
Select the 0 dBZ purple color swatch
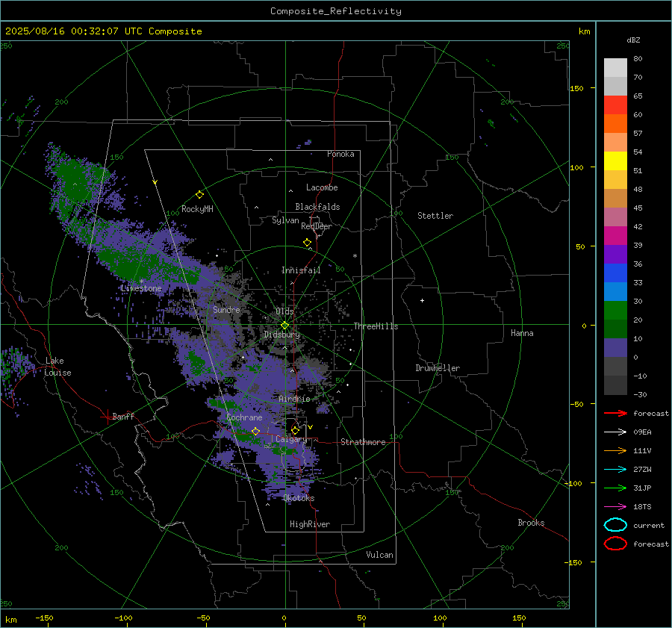tap(615, 348)
